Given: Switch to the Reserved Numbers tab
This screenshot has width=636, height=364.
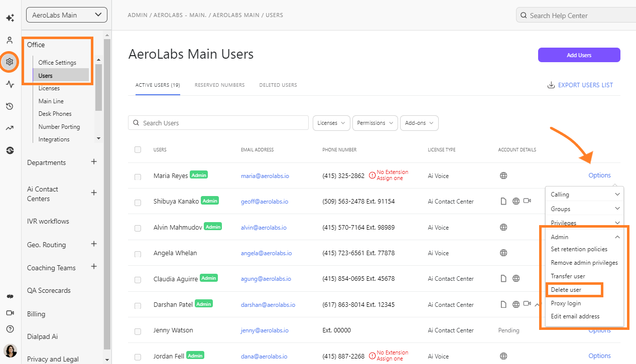Looking at the screenshot, I should (220, 85).
